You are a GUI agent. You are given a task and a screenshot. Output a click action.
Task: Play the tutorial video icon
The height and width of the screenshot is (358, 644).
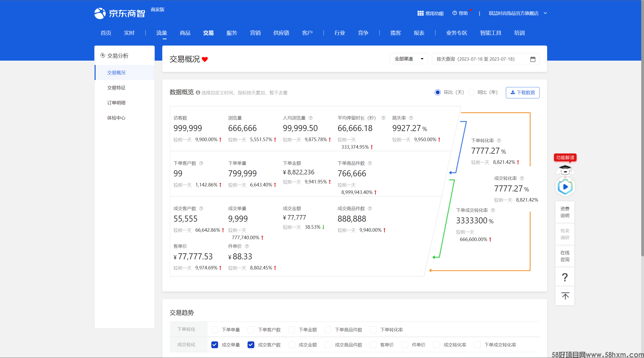coord(565,187)
